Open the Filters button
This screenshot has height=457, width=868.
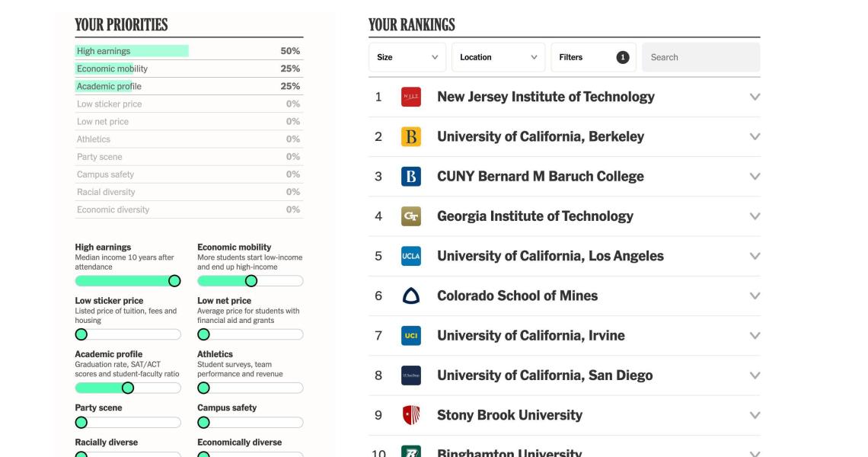tap(593, 57)
